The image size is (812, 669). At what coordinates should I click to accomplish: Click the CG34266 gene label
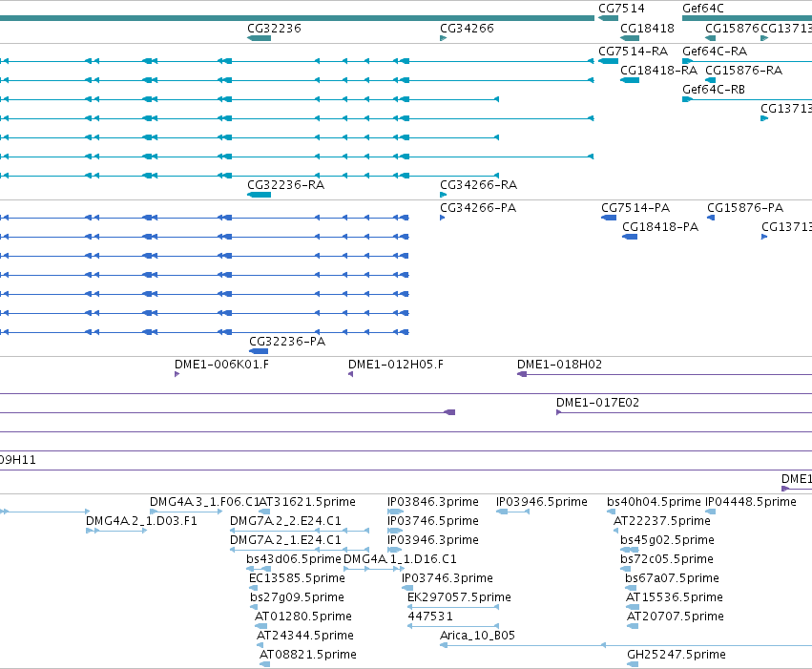click(467, 28)
